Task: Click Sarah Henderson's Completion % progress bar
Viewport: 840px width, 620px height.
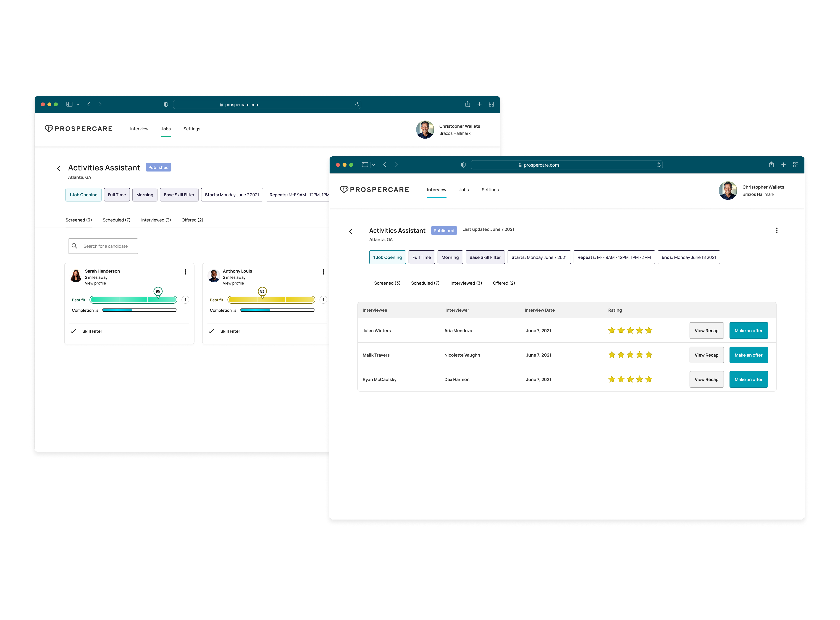Action: 140,310
